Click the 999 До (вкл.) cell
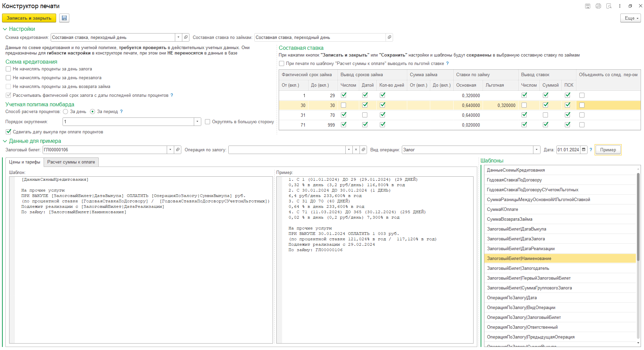The image size is (644, 350). [323, 125]
